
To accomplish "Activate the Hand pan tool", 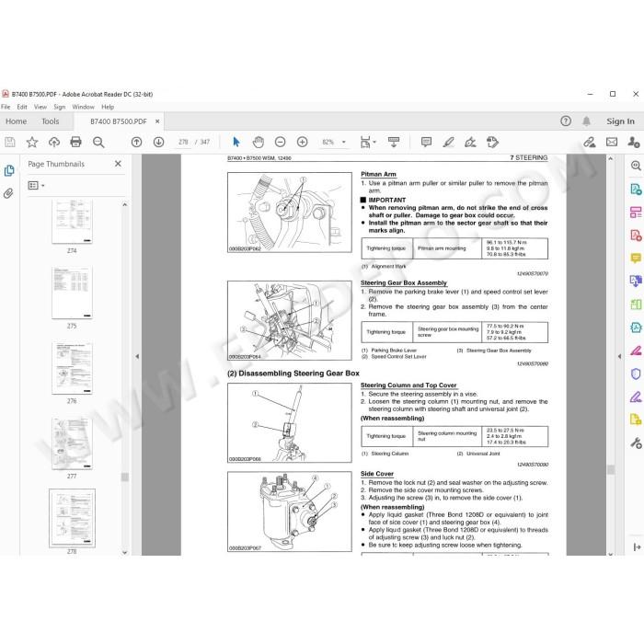I will [x=258, y=142].
